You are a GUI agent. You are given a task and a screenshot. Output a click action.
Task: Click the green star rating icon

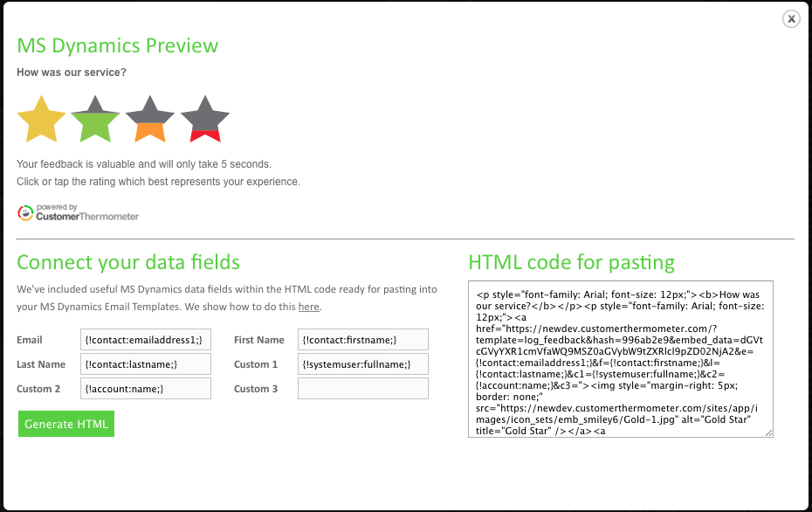coord(95,119)
